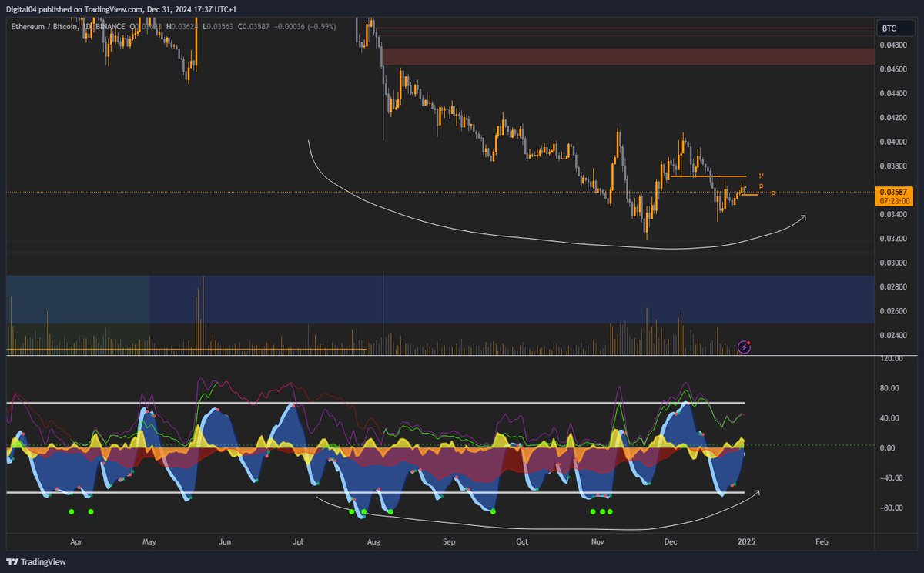Viewport: 924px width, 573px height.
Task: Click the Dec label on time axis
Action: tap(671, 542)
